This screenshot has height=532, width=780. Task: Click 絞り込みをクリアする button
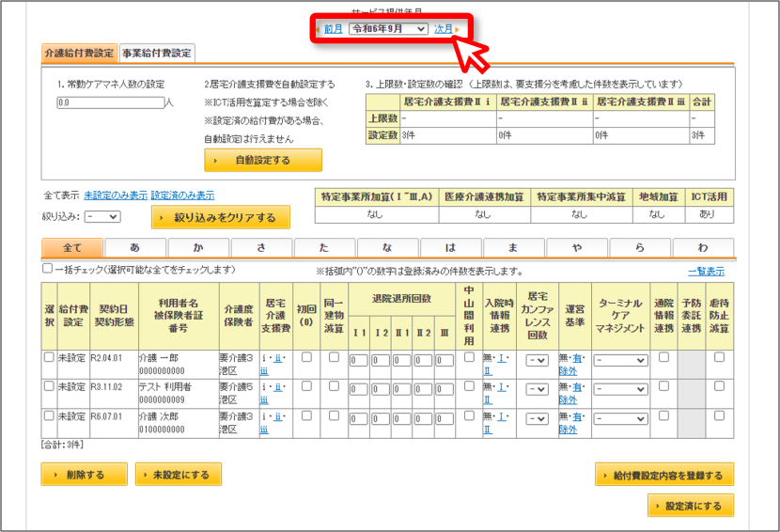click(x=220, y=217)
